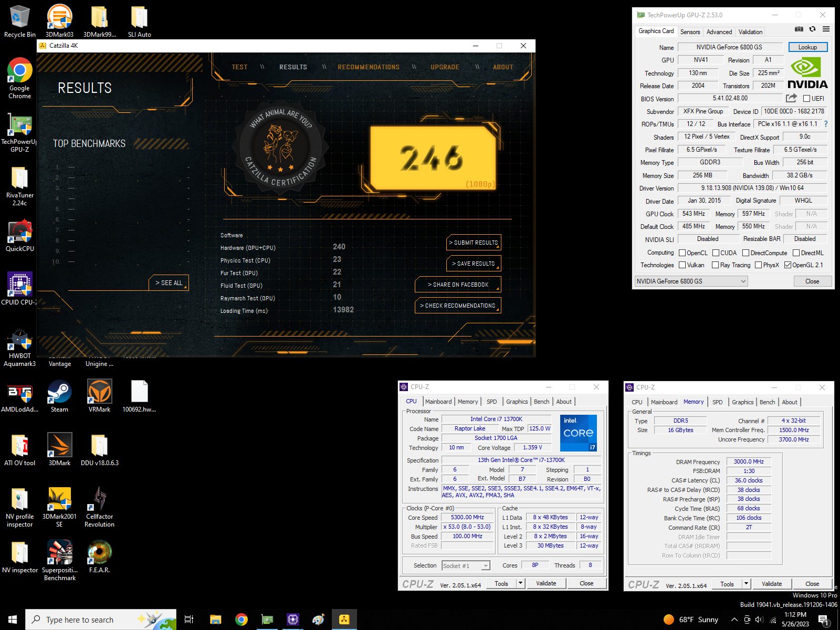Click CHECK RECOMMENDATIONS in Catzilla

[458, 306]
